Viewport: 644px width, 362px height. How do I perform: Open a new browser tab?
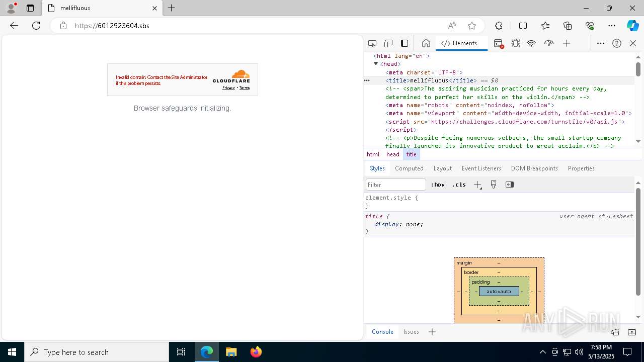click(172, 8)
